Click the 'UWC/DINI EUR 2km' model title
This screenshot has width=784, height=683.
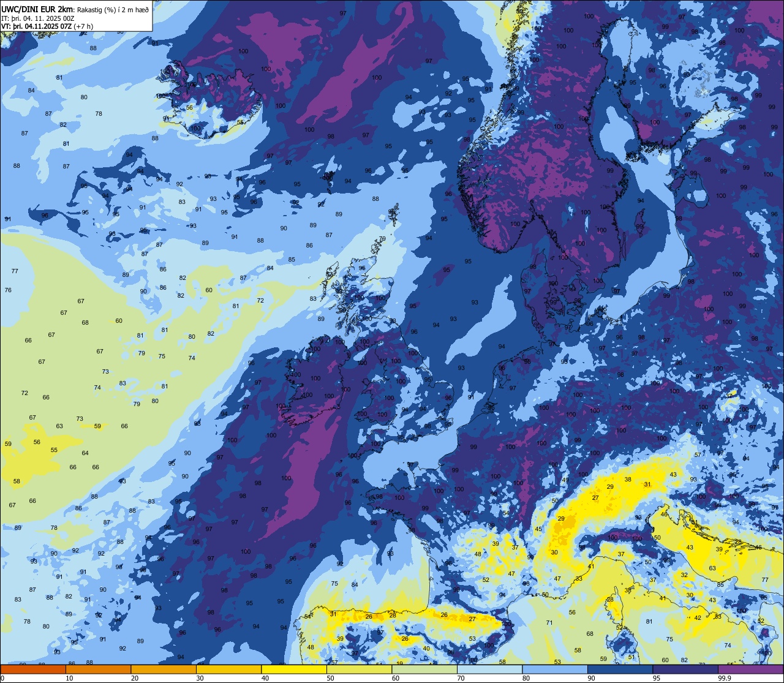point(37,9)
